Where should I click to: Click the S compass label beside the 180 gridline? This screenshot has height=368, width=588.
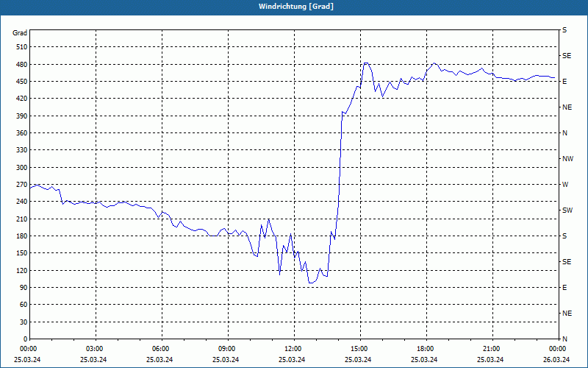click(564, 236)
